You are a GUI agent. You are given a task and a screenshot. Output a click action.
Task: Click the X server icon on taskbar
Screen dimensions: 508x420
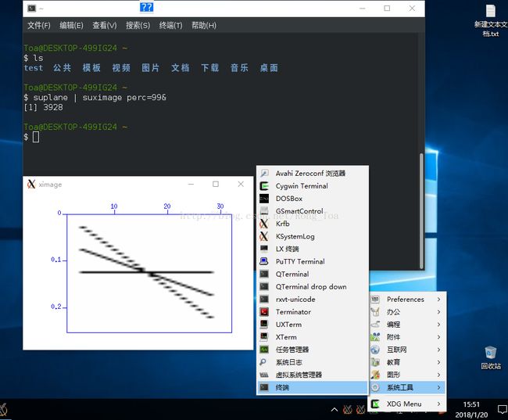point(4,410)
